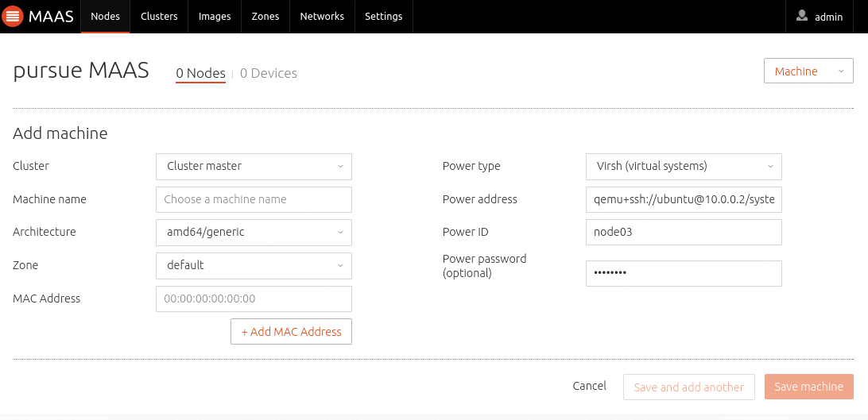The width and height of the screenshot is (868, 420).
Task: Open the Zone default dropdown
Action: tap(254, 266)
